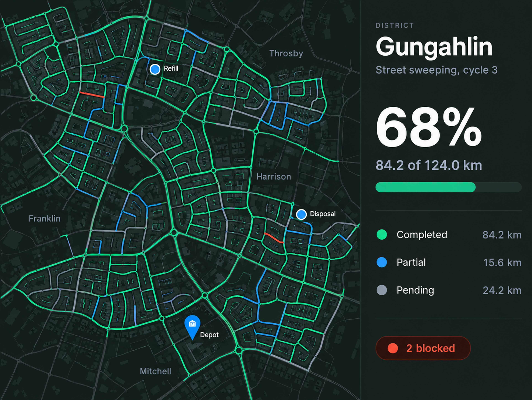The image size is (532, 400).
Task: Open the 2 blocked alert button
Action: (423, 348)
